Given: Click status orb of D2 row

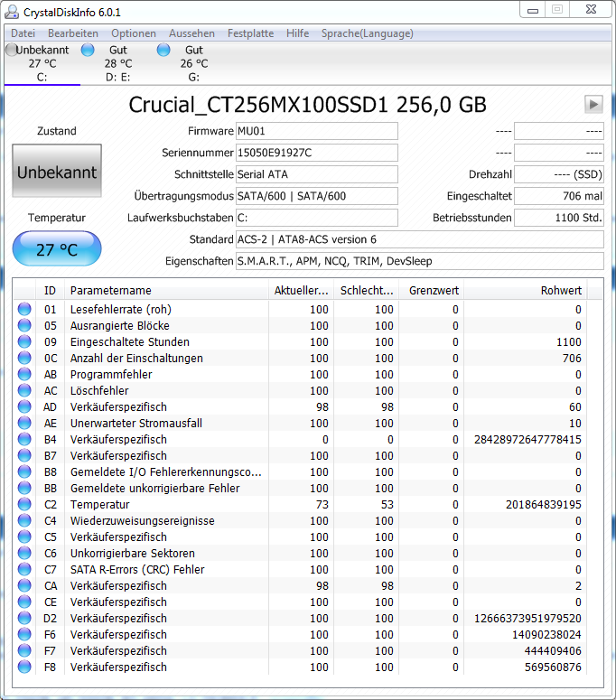Looking at the screenshot, I should (24, 618).
